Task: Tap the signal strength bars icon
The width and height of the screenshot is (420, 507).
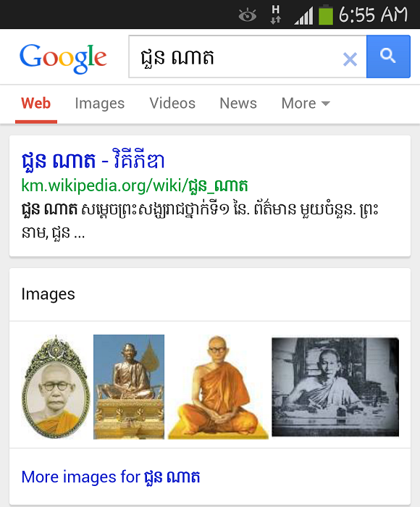Action: (x=303, y=16)
